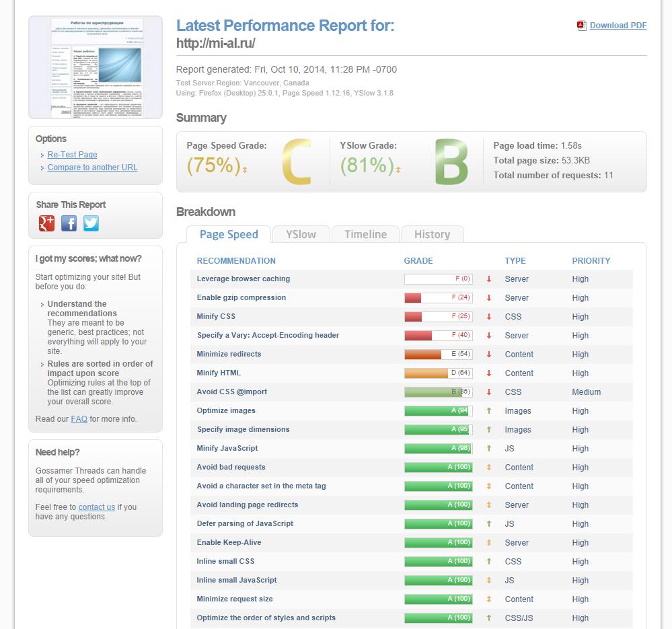Image resolution: width=672 pixels, height=629 pixels.
Task: Click the http://mi-al.ru/ URL heading
Action: pos(215,43)
